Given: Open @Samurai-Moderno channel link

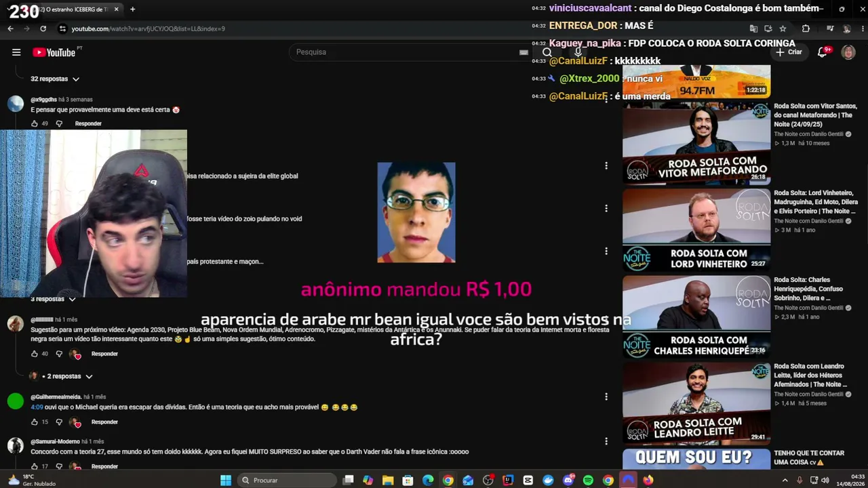Looking at the screenshot, I should tap(55, 442).
